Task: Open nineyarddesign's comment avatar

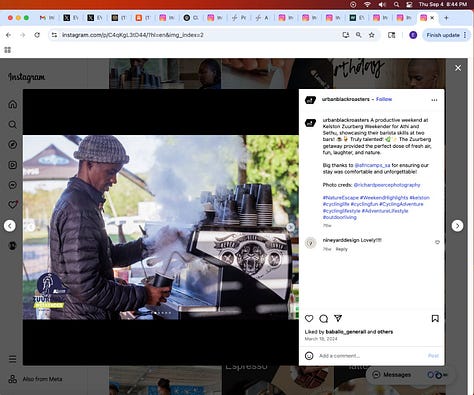Action: click(310, 243)
